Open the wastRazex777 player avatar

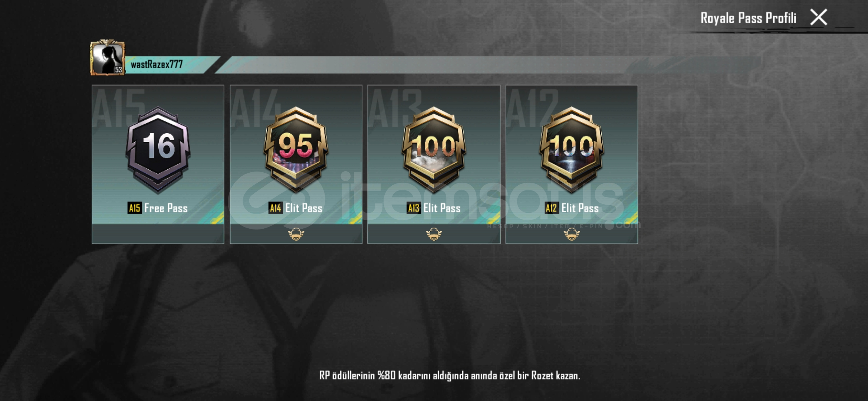[107, 58]
